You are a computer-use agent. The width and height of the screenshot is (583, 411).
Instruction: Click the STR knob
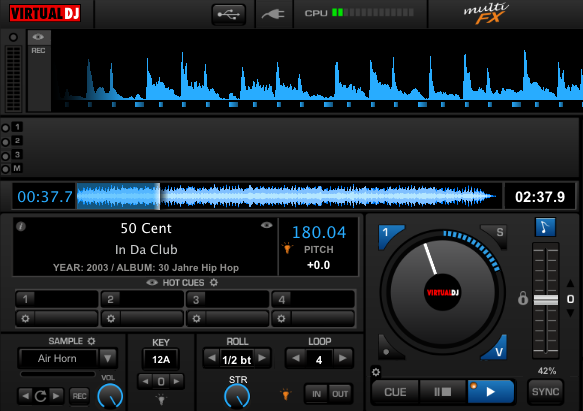(237, 396)
